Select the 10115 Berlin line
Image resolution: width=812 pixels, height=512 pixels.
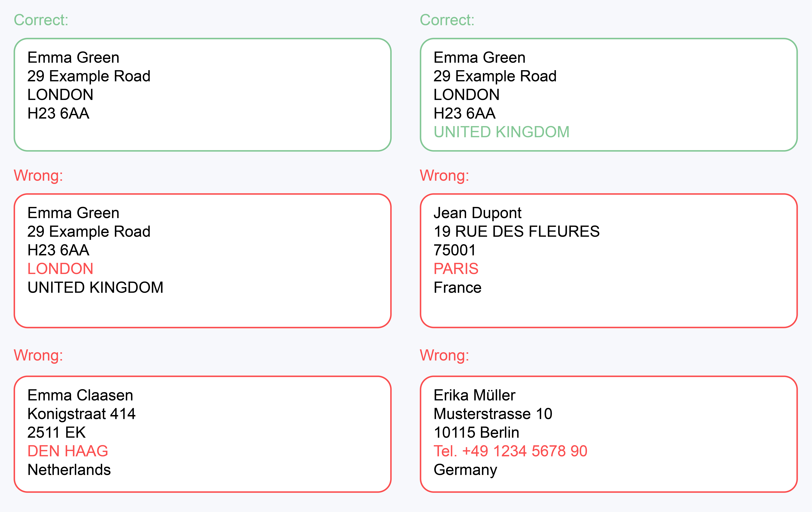[476, 432]
